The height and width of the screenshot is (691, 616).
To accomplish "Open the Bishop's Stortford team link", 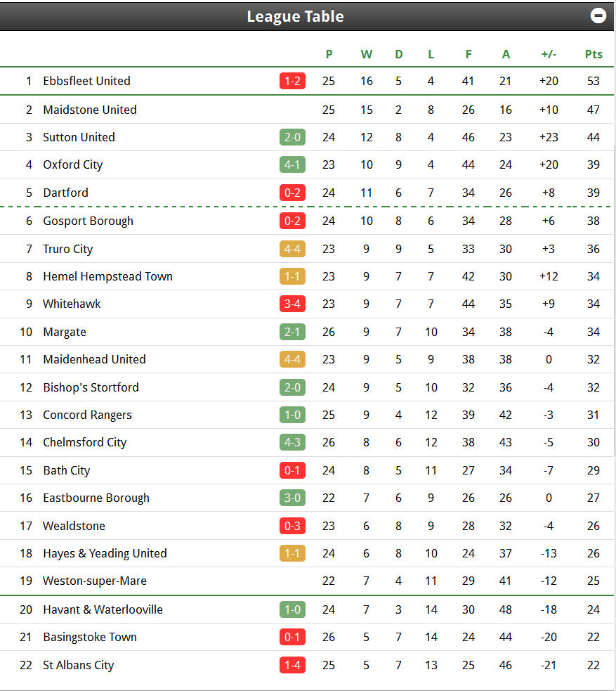I will coord(91,388).
